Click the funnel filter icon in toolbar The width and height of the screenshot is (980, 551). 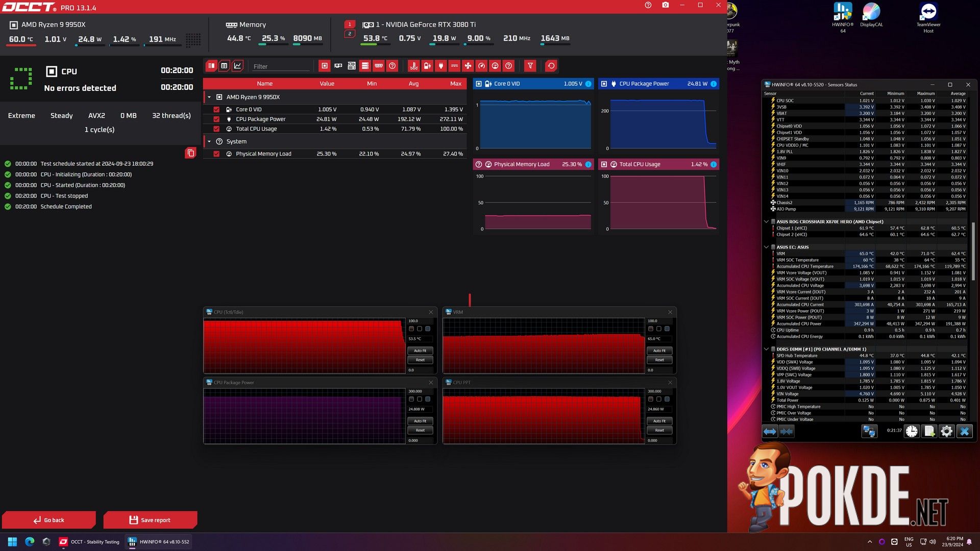[x=530, y=66]
